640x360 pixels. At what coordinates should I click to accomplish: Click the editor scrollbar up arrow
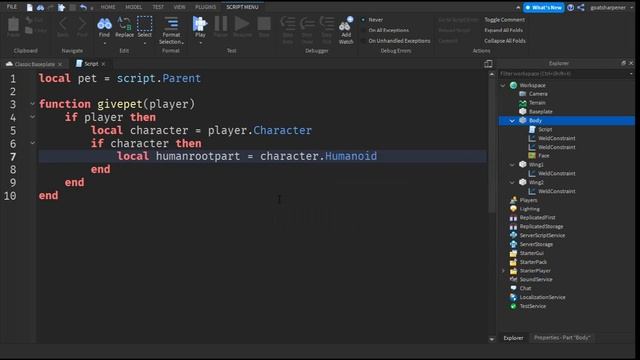tap(491, 74)
